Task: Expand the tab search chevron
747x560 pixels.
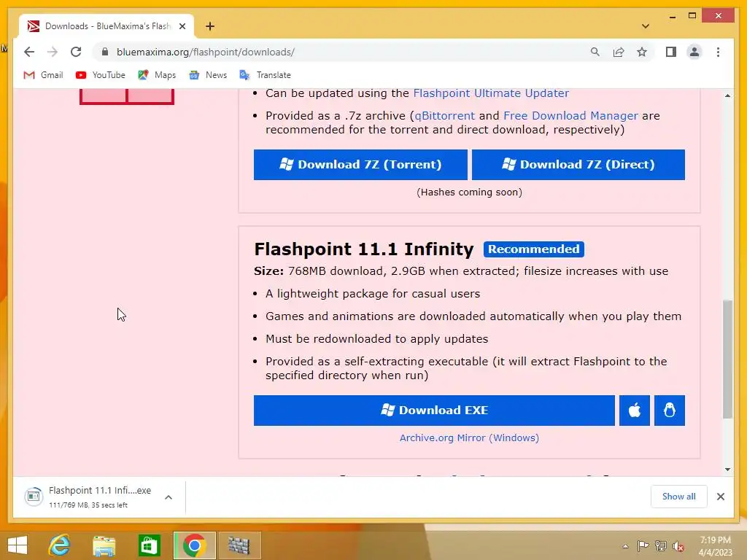Action: point(646,26)
